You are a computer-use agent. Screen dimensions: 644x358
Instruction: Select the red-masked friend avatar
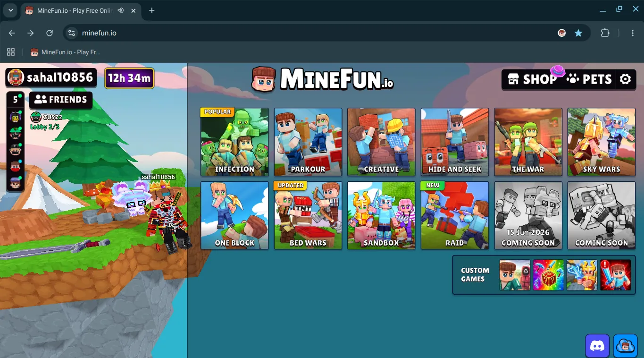pos(16,166)
